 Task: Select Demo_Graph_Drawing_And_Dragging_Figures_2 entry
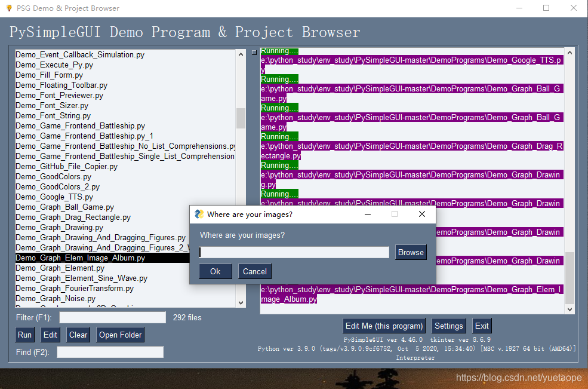pos(102,248)
